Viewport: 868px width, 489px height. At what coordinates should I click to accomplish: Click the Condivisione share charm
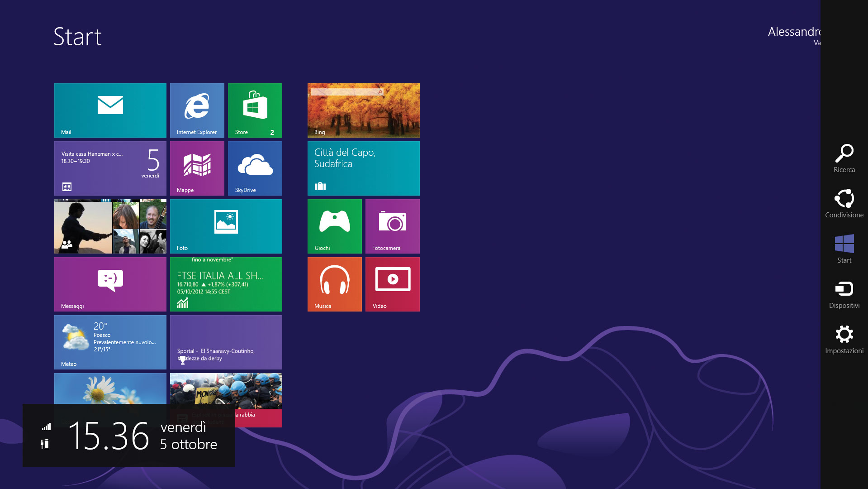(x=844, y=204)
